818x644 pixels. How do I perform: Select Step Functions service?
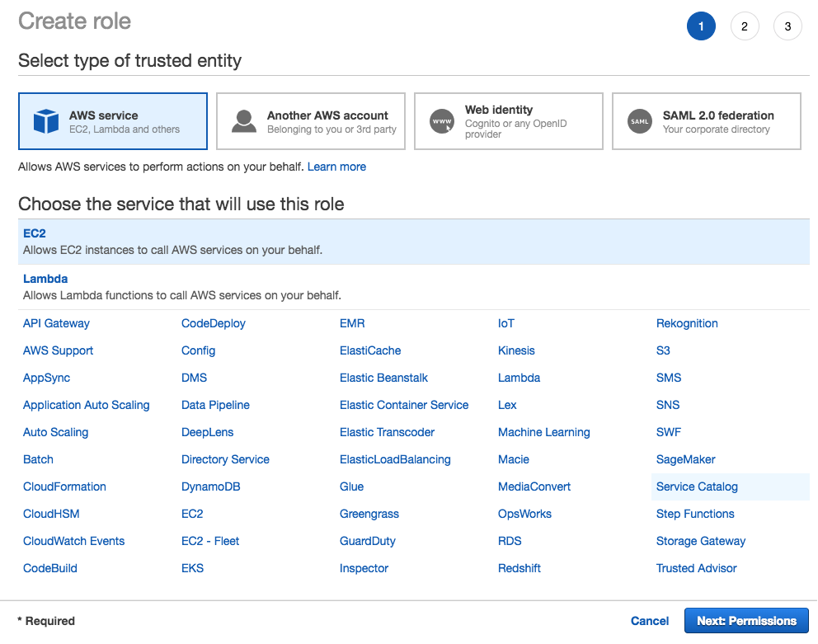pos(695,514)
